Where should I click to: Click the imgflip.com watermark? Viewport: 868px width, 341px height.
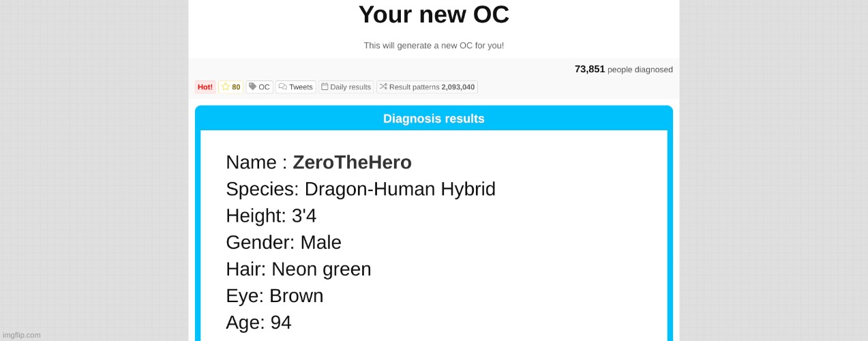tap(21, 335)
